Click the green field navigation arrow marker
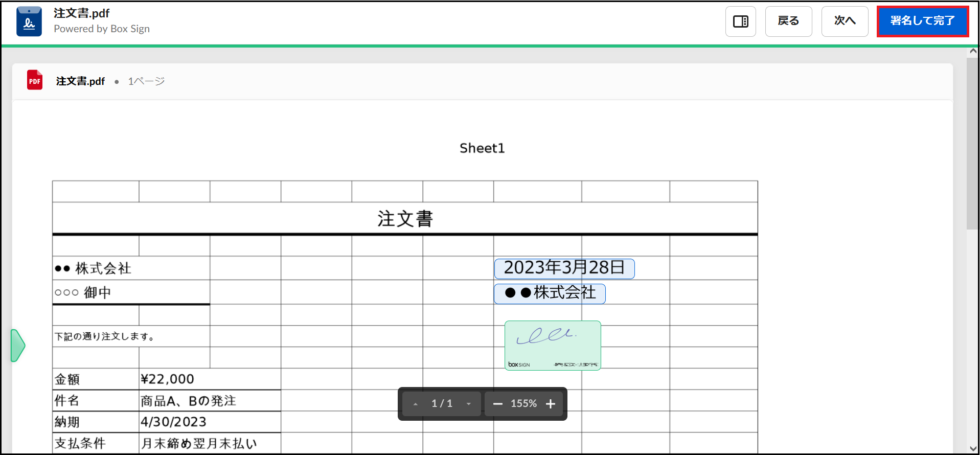This screenshot has width=980, height=455. [x=18, y=346]
